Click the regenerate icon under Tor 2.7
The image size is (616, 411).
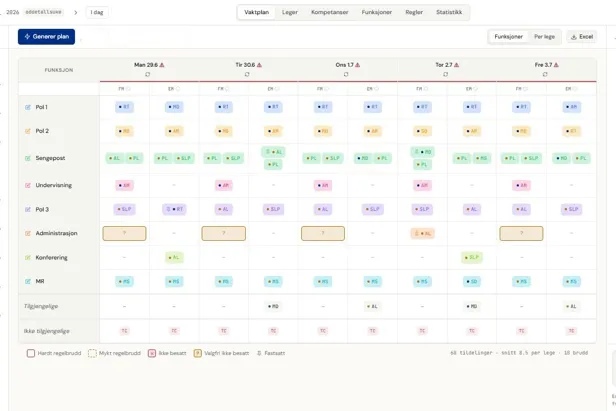[x=446, y=74]
